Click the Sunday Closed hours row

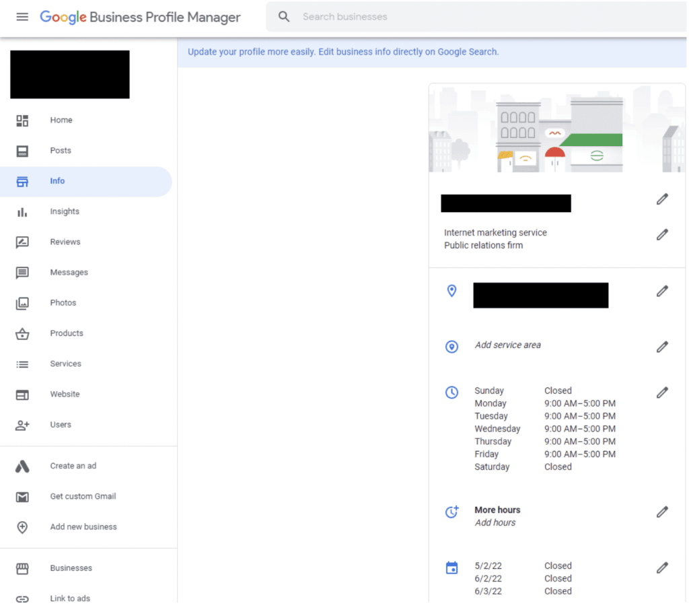coord(523,391)
